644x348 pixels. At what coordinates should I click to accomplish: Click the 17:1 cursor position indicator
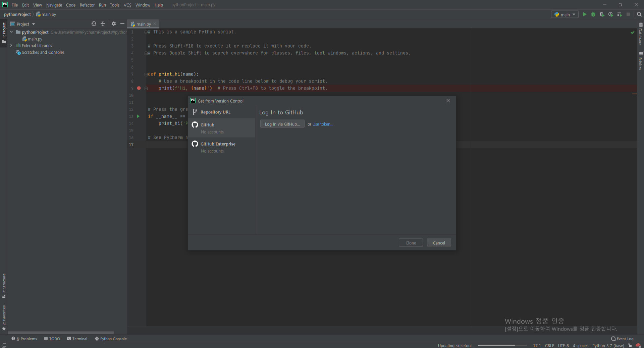click(537, 345)
